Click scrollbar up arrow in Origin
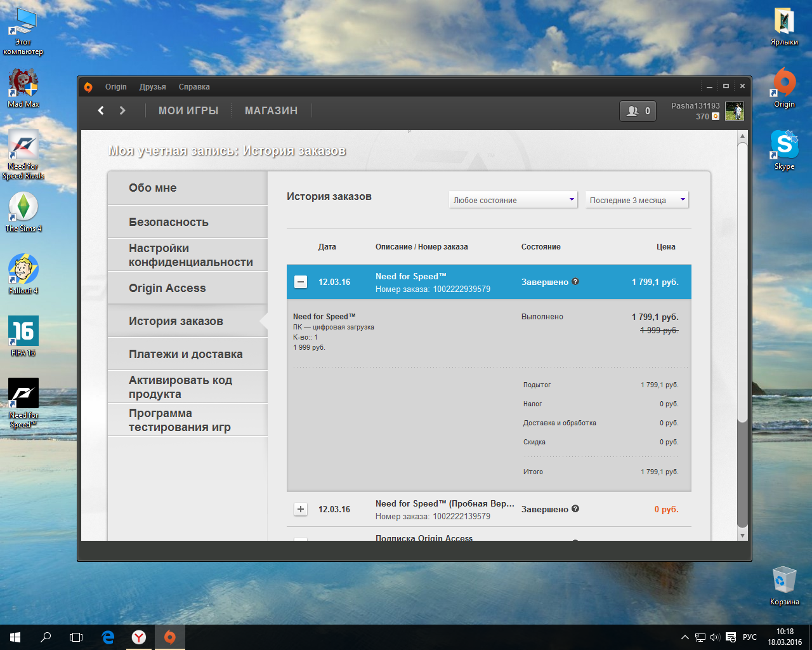Screen dimensions: 812x650 pyautogui.click(x=742, y=136)
